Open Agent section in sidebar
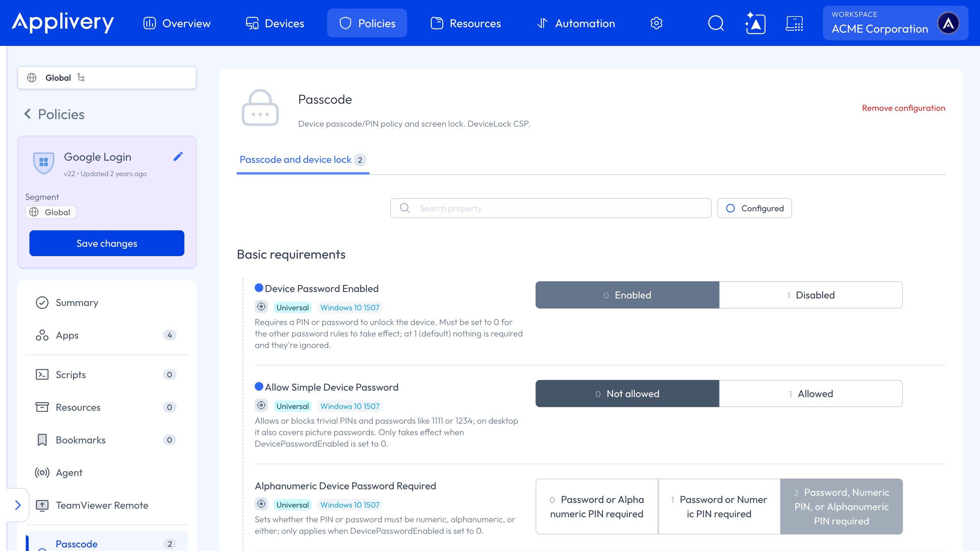The image size is (980, 551). click(x=107, y=472)
